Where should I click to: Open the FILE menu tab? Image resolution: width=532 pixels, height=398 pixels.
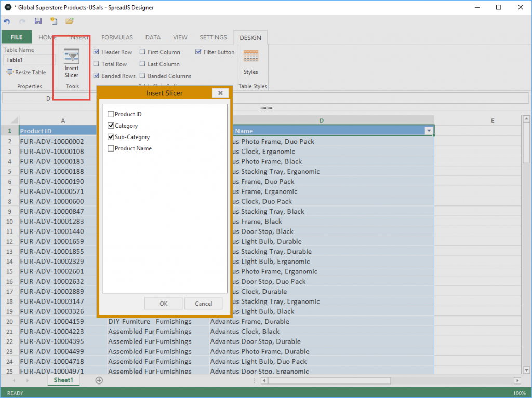click(17, 37)
